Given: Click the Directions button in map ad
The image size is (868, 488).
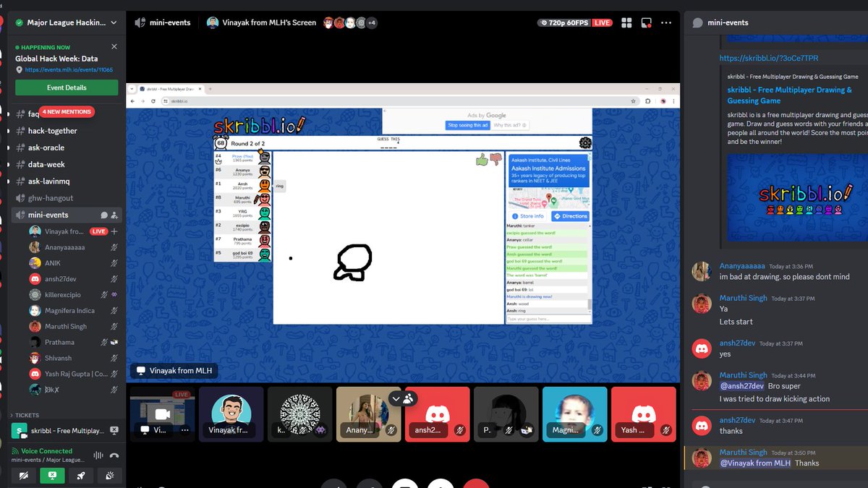Looking at the screenshot, I should pyautogui.click(x=571, y=216).
